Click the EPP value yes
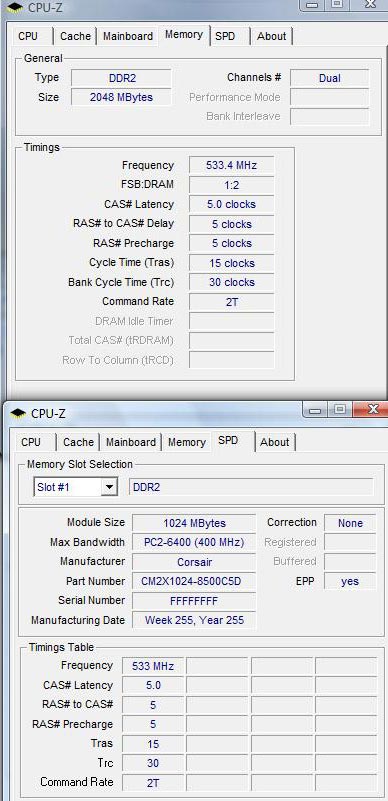The height and width of the screenshot is (801, 388). tap(350, 581)
